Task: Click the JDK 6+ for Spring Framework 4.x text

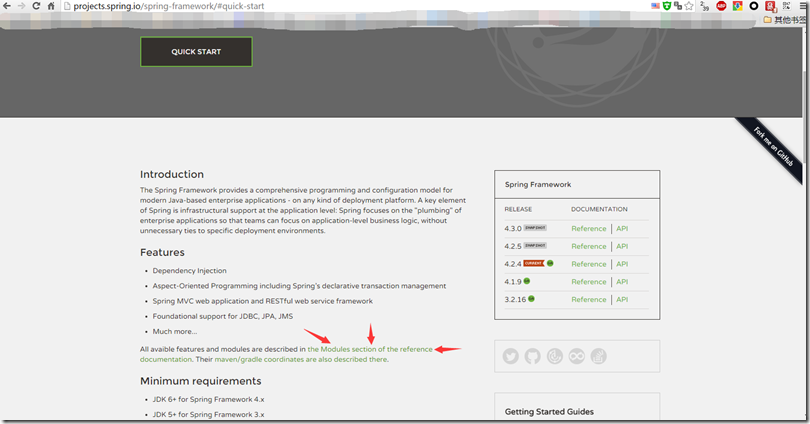Action: [208, 399]
